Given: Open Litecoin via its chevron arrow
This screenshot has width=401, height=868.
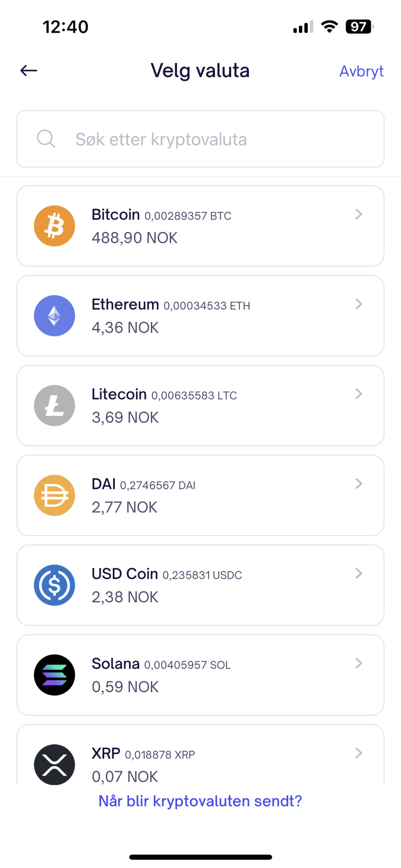Looking at the screenshot, I should pos(359,394).
